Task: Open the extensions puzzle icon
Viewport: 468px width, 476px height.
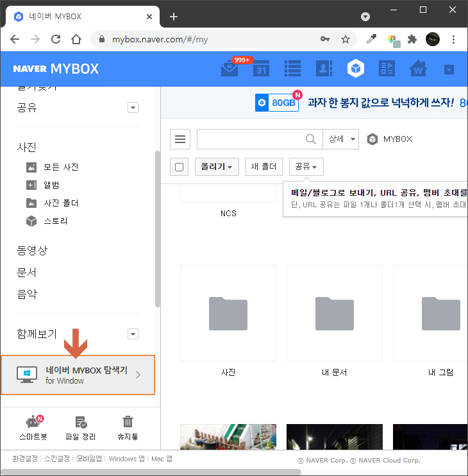Action: [x=412, y=39]
